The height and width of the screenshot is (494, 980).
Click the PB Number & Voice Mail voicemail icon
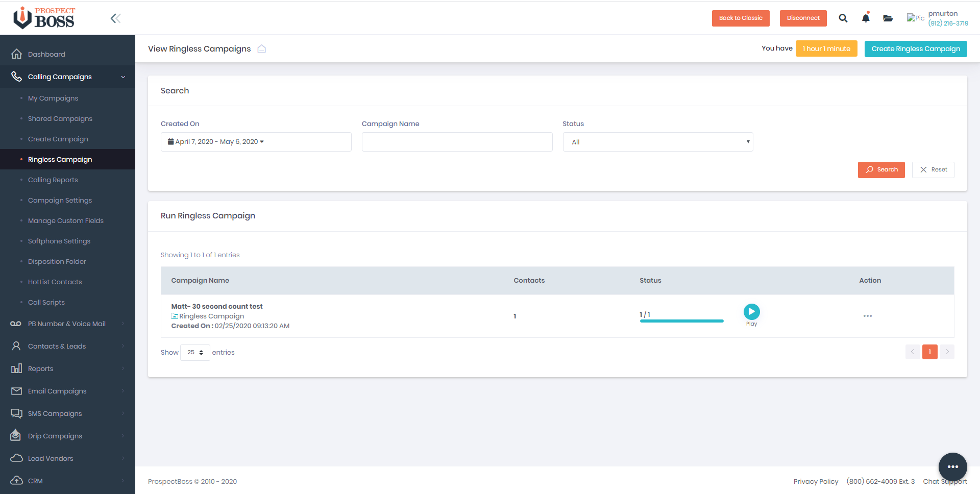coord(16,324)
